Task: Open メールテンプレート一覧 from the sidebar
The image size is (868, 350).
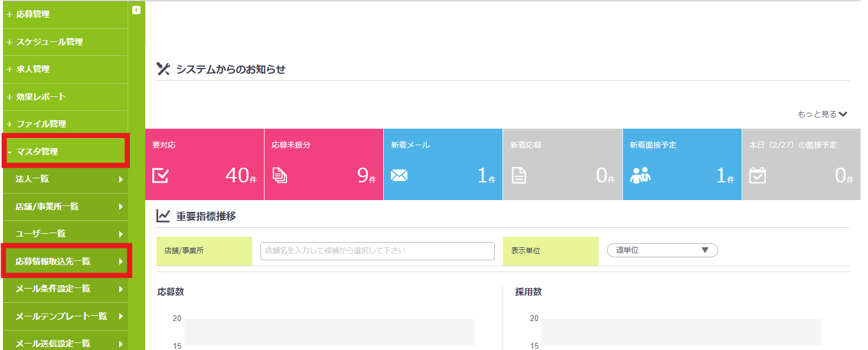Action: tap(65, 316)
